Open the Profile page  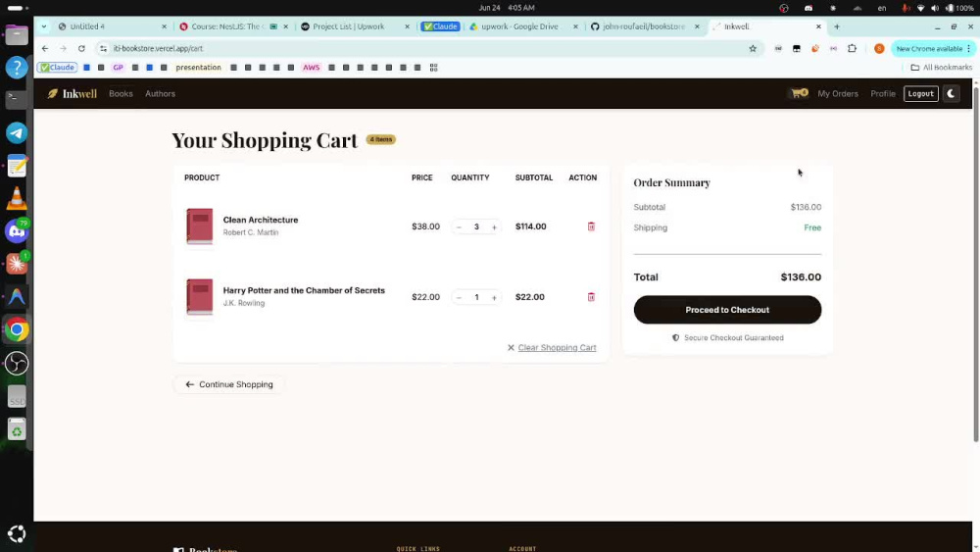point(883,94)
